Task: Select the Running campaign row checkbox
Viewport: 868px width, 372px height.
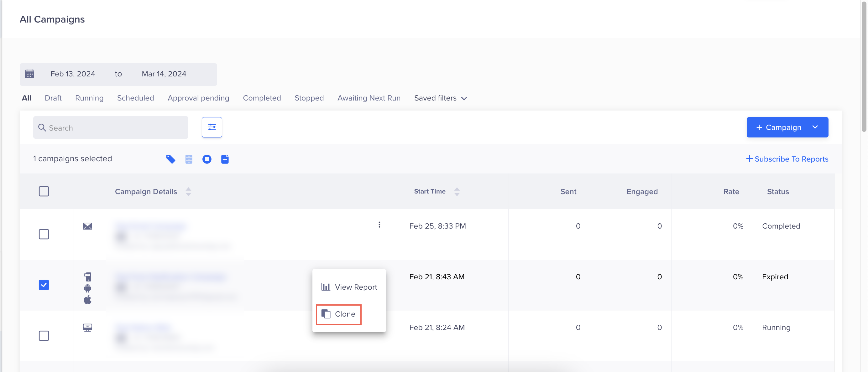Action: tap(44, 335)
